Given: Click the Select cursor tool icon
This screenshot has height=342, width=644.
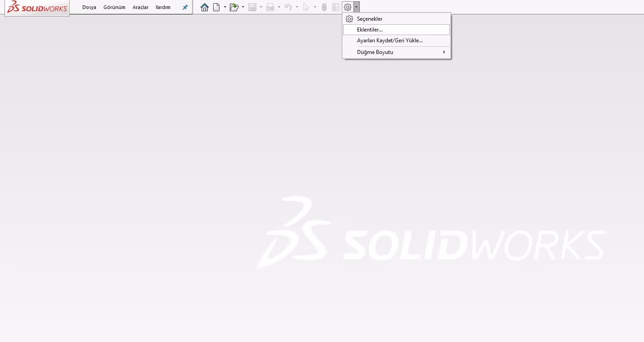Looking at the screenshot, I should [306, 7].
